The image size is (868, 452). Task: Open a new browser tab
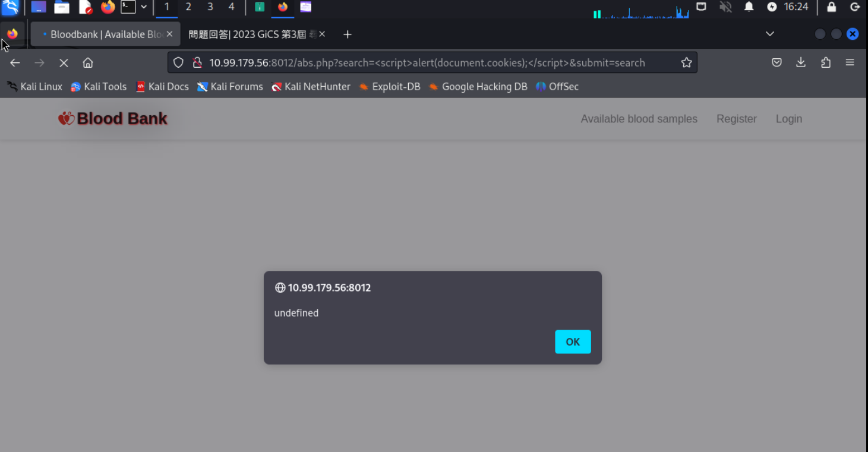(x=348, y=34)
